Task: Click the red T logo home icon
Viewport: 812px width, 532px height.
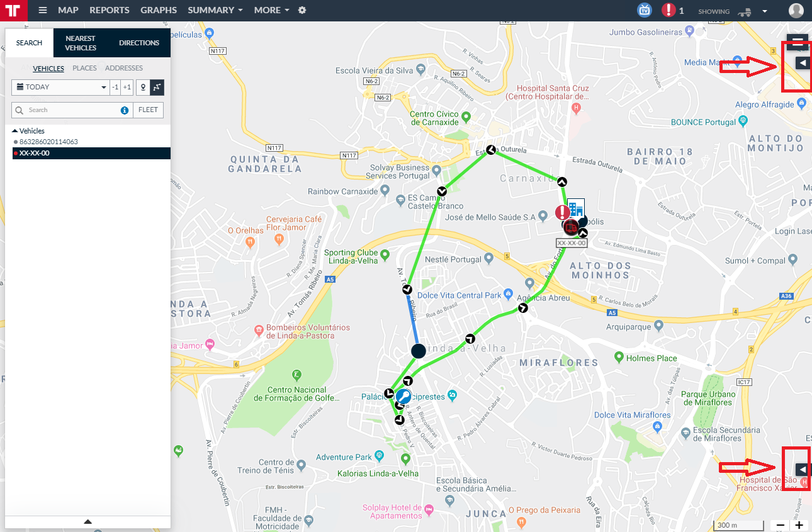Action: (14, 11)
